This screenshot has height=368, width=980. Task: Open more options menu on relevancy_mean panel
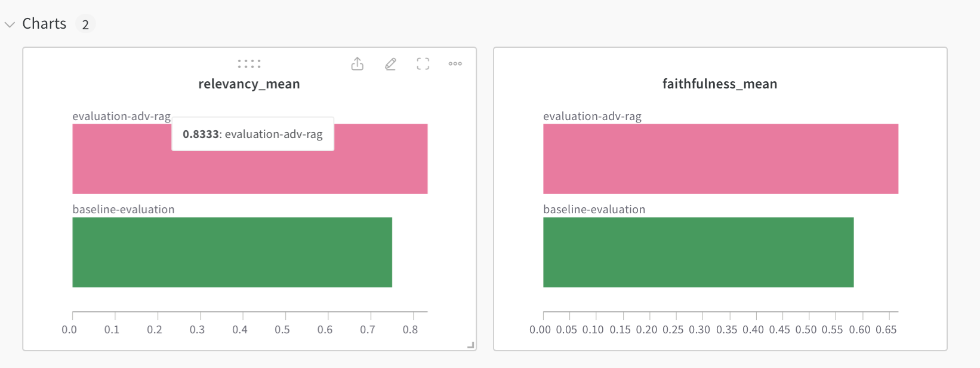[x=455, y=64]
